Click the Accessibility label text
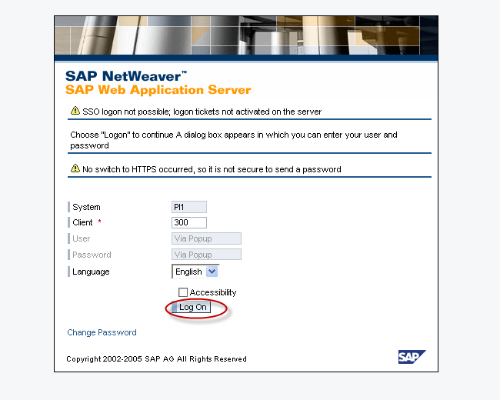Image resolution: width=500 pixels, height=400 pixels. coord(213,292)
